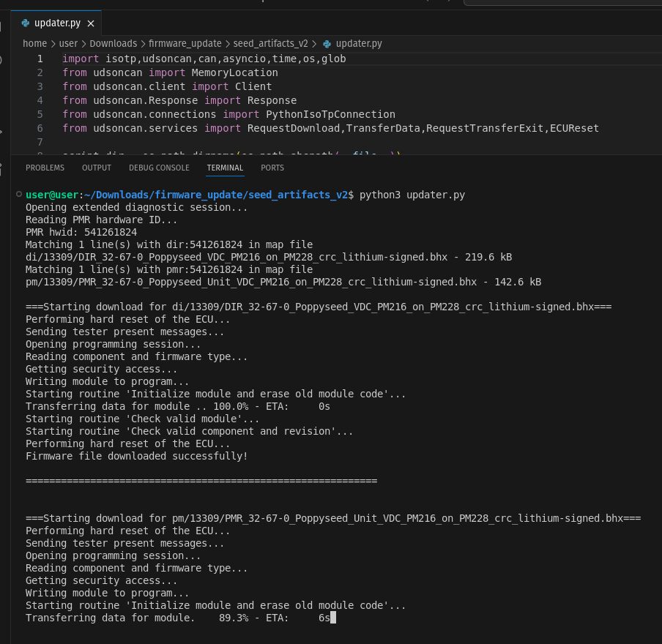Expand the user breadcrumb segment

[68, 44]
